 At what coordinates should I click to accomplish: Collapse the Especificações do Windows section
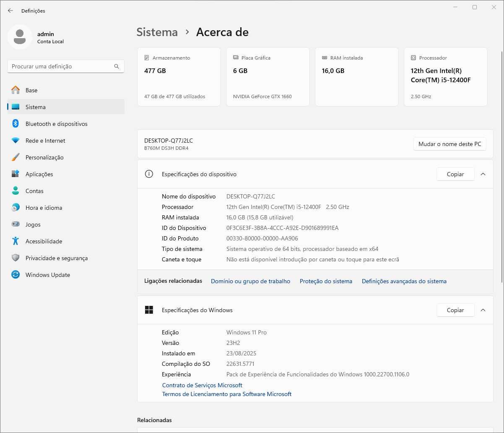tap(483, 310)
